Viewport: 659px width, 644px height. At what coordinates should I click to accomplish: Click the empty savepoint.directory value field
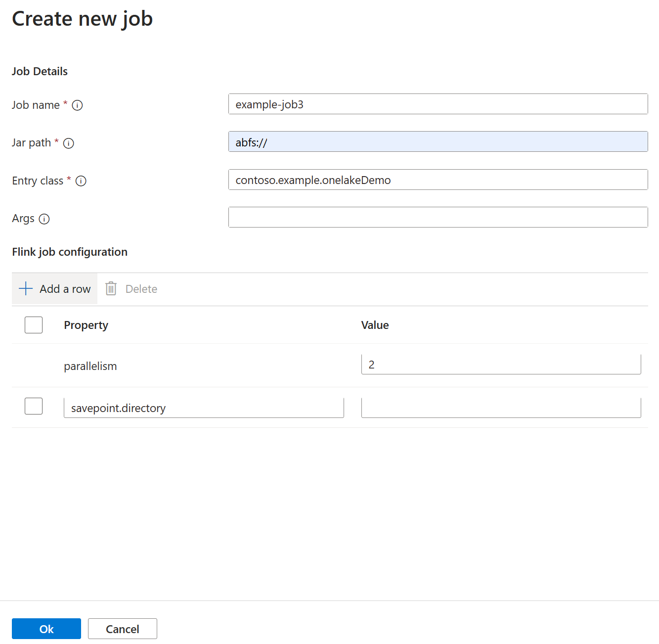(x=501, y=408)
